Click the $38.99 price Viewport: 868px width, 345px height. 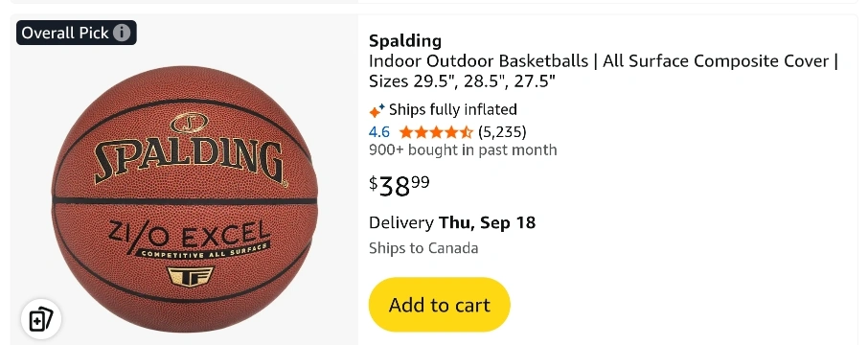tap(400, 186)
